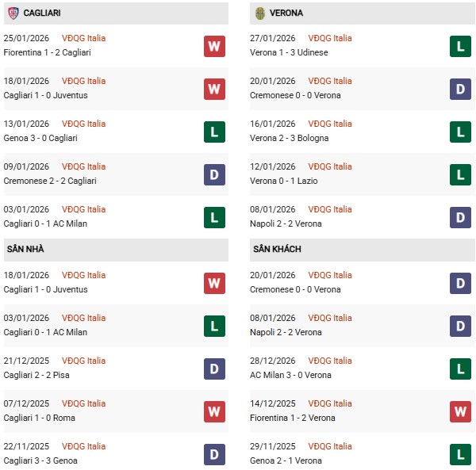Click W badge for Cagliari 1 - 0 Roma
Screen dimensions: 476x470
coord(214,411)
